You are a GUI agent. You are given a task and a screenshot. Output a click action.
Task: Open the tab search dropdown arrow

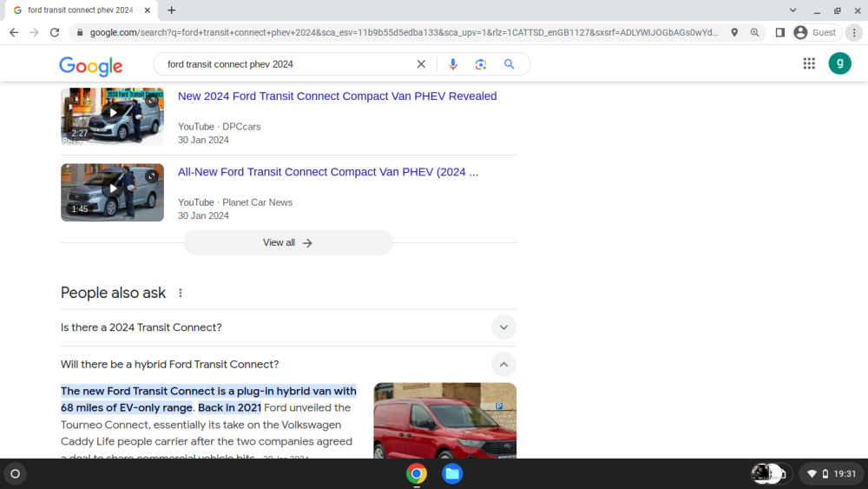(x=792, y=10)
